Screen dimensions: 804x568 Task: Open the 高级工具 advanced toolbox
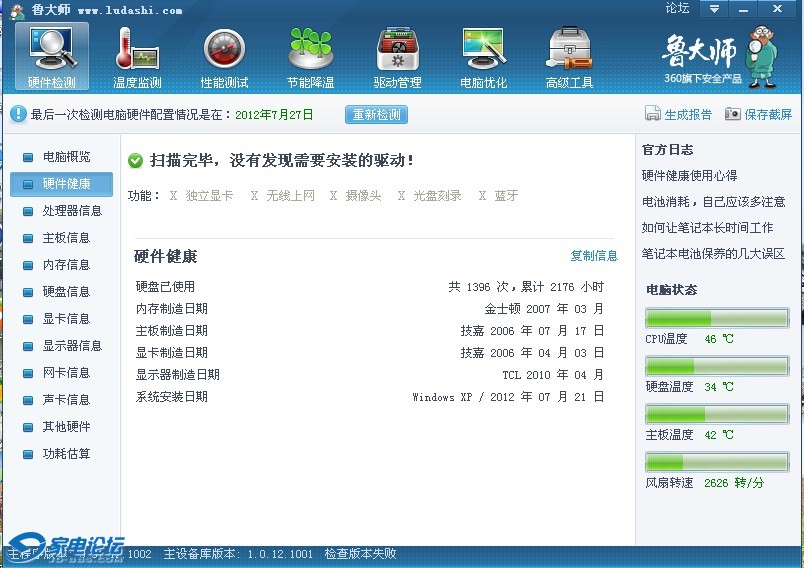tap(569, 57)
